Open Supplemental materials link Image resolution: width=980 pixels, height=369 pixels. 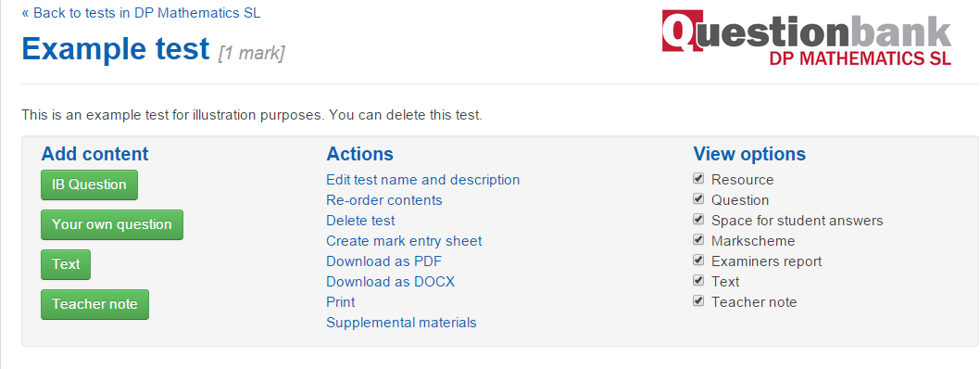coord(401,323)
